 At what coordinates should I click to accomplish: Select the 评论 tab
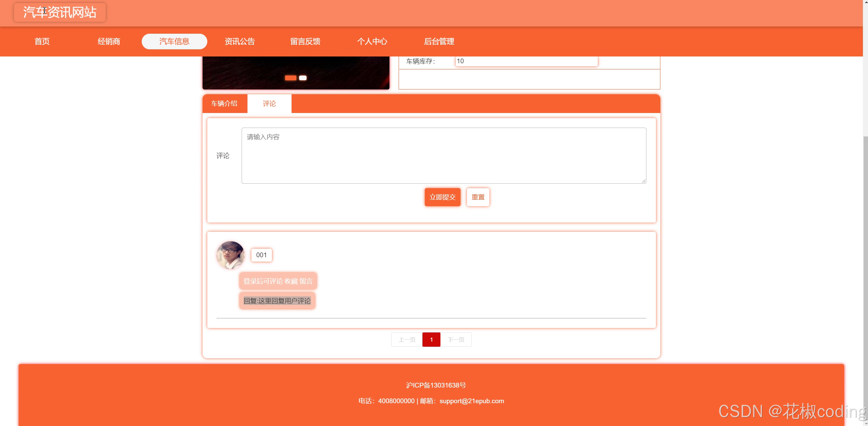coord(269,103)
